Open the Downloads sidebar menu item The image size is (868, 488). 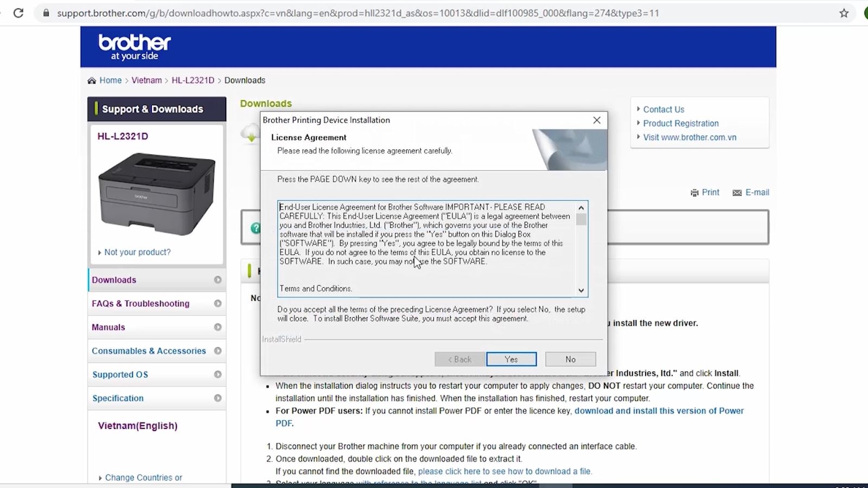tap(157, 280)
